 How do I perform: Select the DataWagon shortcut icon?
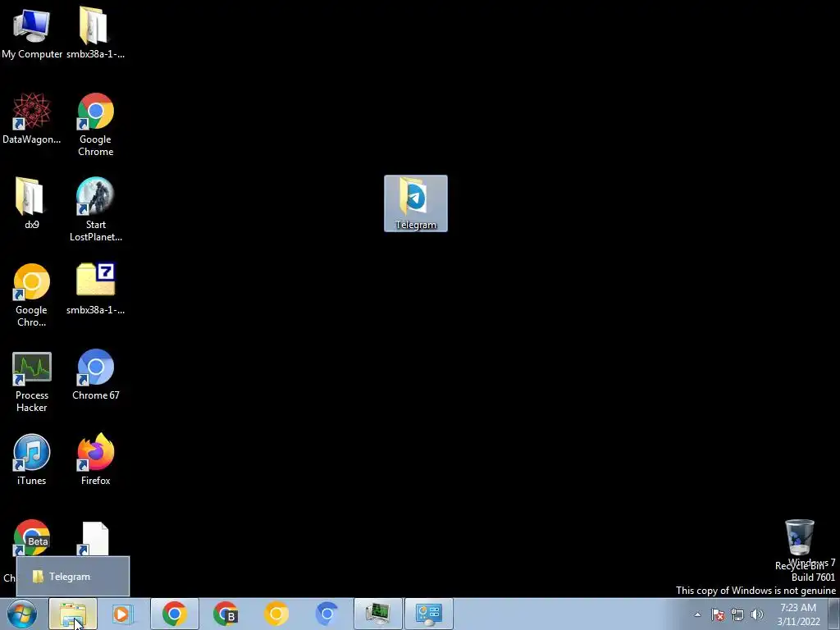[x=32, y=118]
